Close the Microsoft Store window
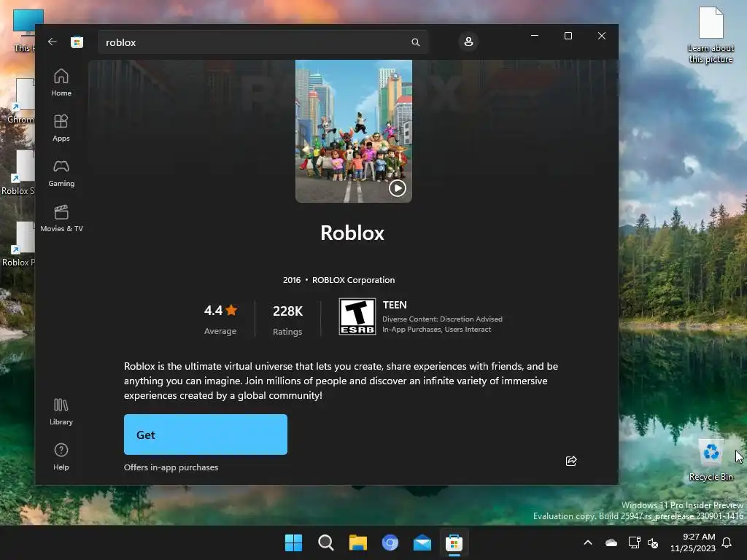 602,36
